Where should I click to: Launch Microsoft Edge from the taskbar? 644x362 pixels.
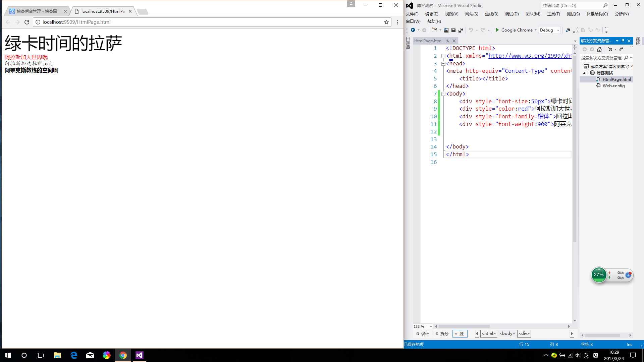[74, 355]
